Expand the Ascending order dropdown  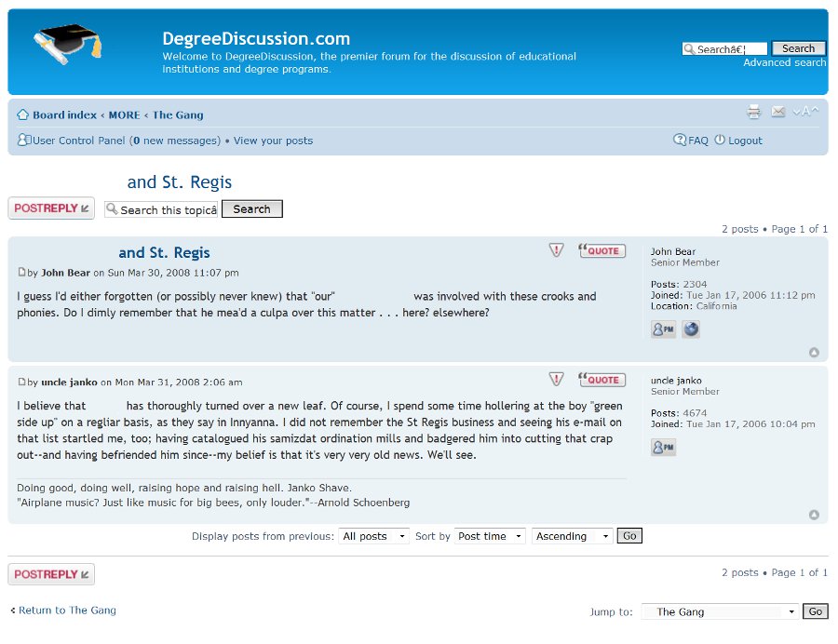[572, 536]
